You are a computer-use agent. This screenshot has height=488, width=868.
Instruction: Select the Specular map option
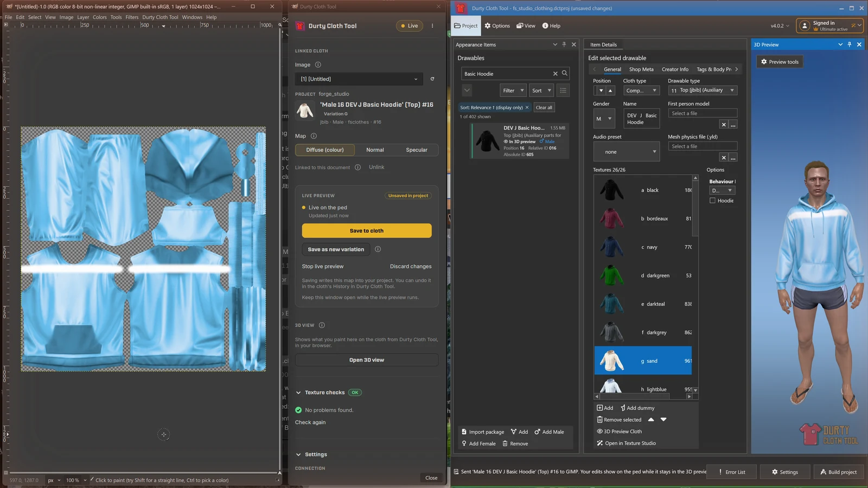417,150
